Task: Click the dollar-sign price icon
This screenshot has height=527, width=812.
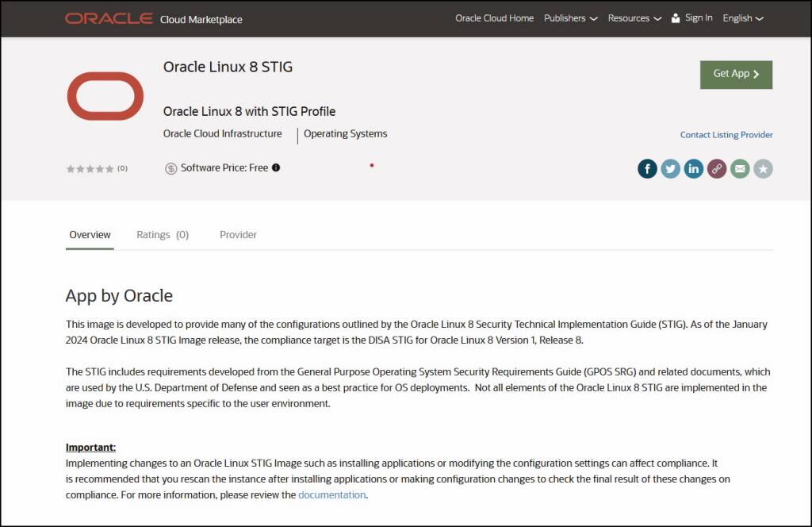Action: click(170, 167)
